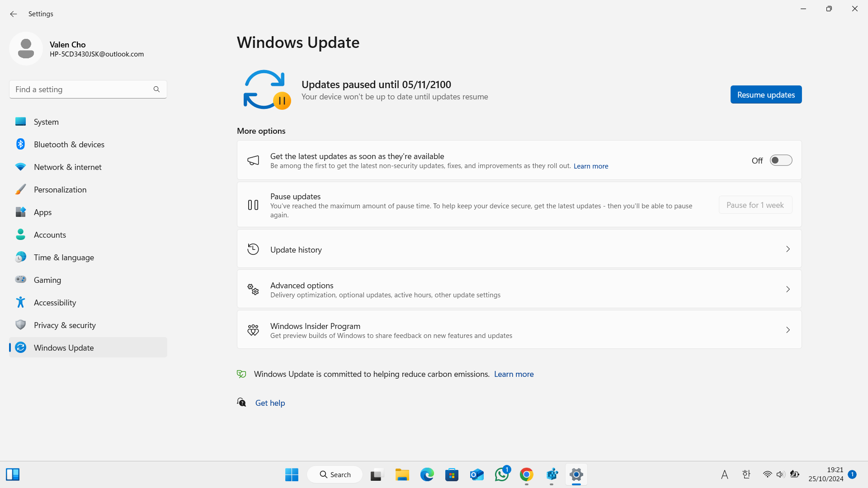
Task: Open the Start menu Windows logo
Action: pyautogui.click(x=292, y=474)
